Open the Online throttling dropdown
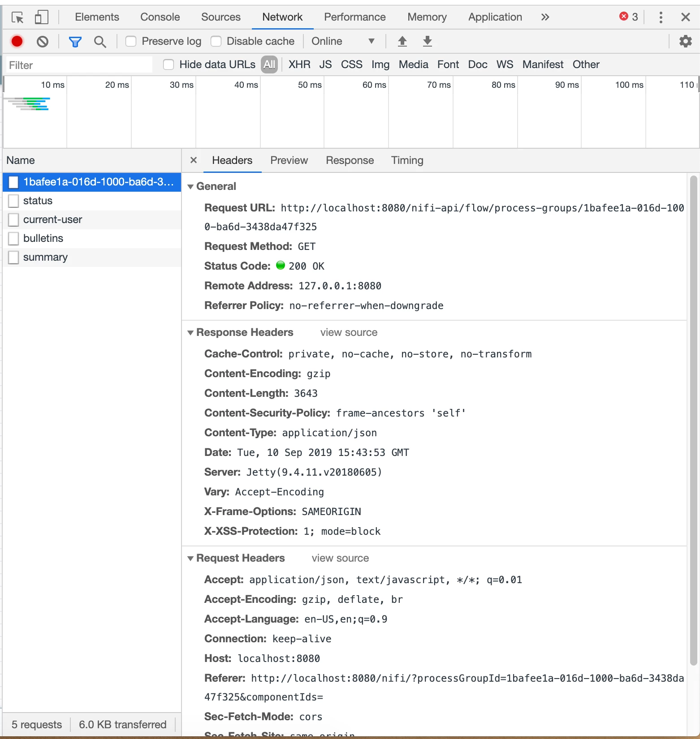This screenshot has height=739, width=700. click(x=343, y=41)
